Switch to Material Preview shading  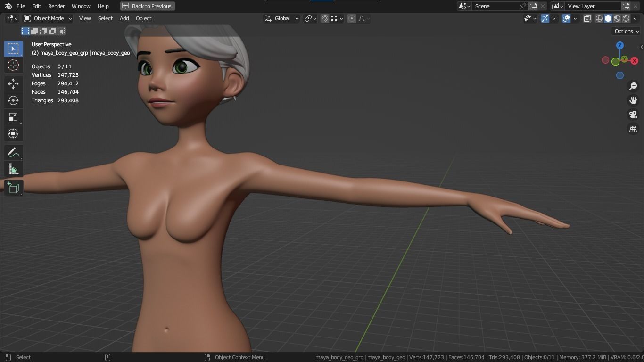[617, 18]
